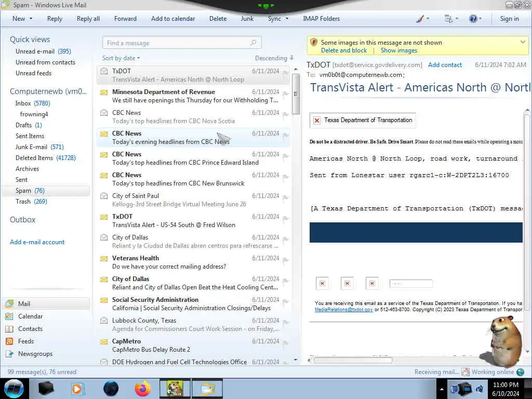This screenshot has width=532, height=399.
Task: Collapse the yellow security bar chevron
Action: (x=523, y=42)
